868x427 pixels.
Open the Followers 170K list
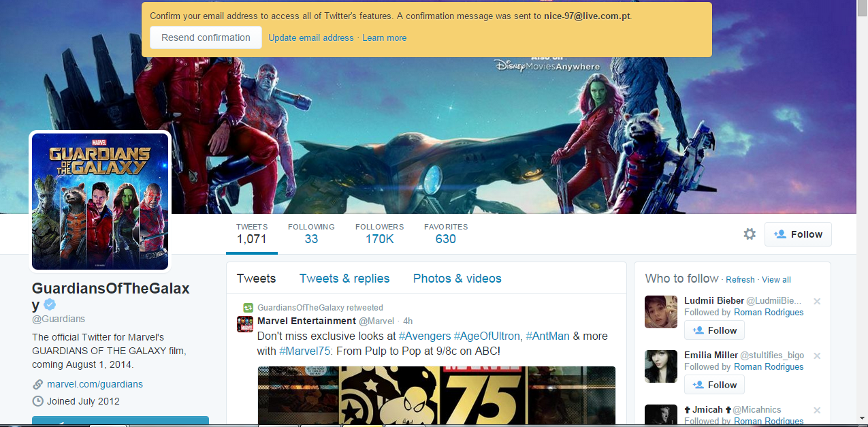[379, 234]
